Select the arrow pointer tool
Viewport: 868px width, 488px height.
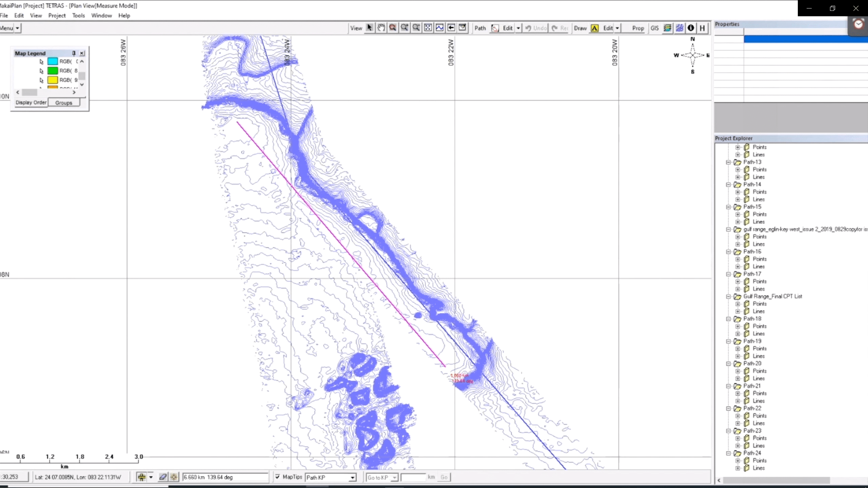tap(370, 28)
